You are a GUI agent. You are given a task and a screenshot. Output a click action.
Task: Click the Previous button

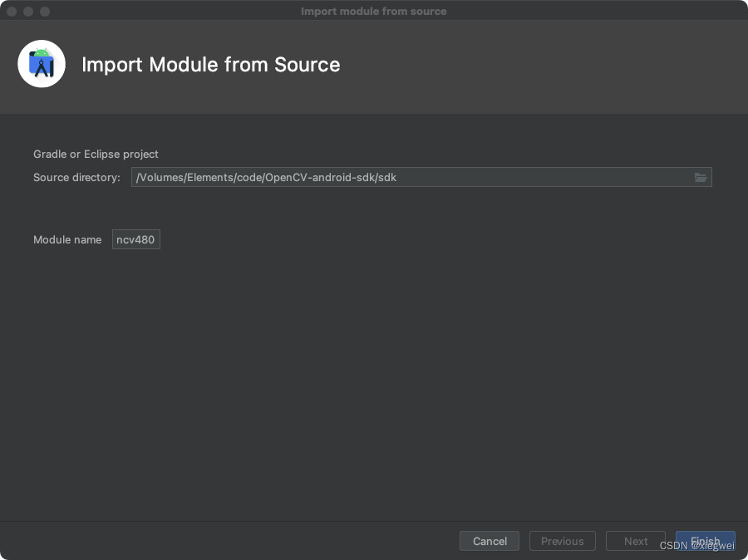point(563,541)
